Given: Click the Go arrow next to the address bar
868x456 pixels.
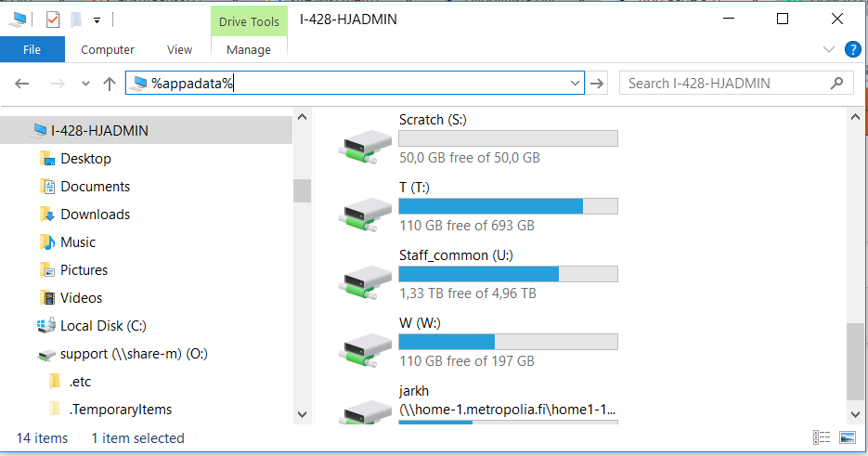Looking at the screenshot, I should (x=597, y=84).
